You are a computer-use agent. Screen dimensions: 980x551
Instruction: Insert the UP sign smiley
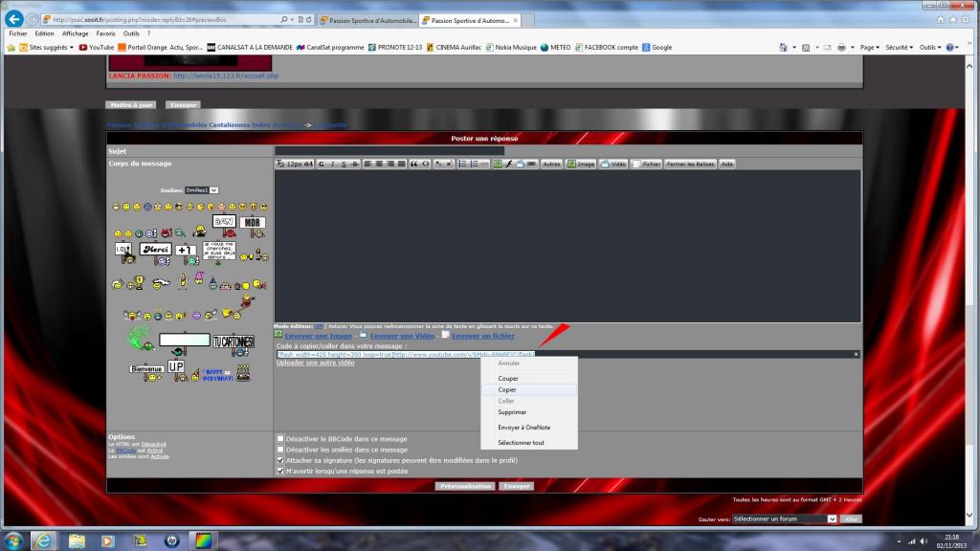tap(177, 370)
